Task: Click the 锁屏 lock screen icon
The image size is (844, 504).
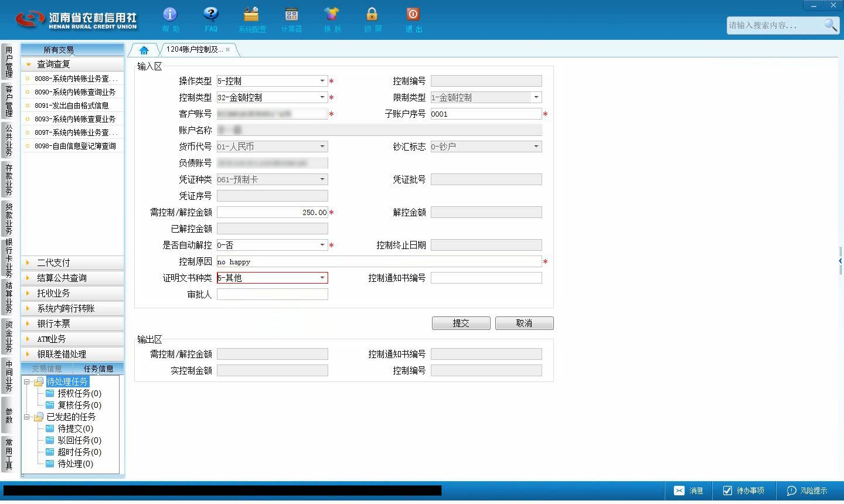Action: pos(372,14)
